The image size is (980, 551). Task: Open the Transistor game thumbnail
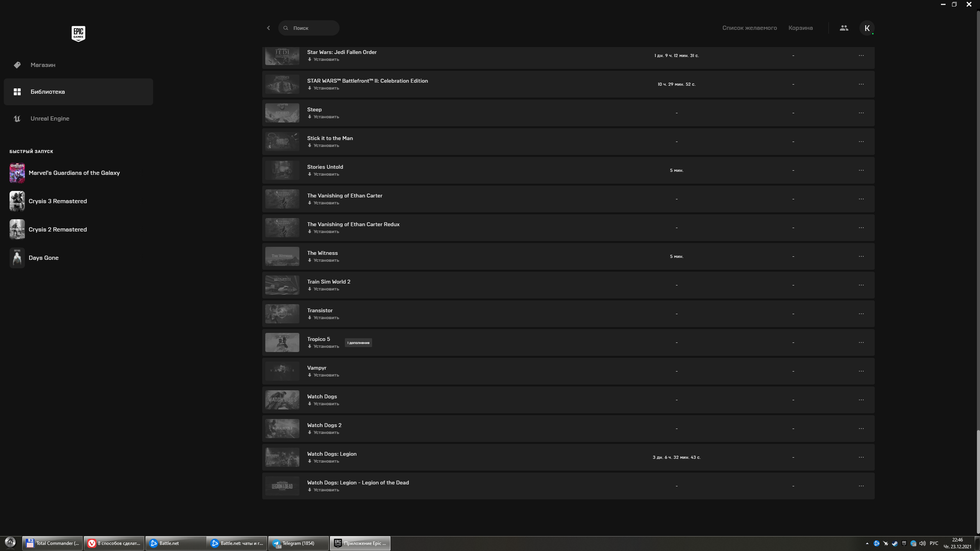[282, 314]
